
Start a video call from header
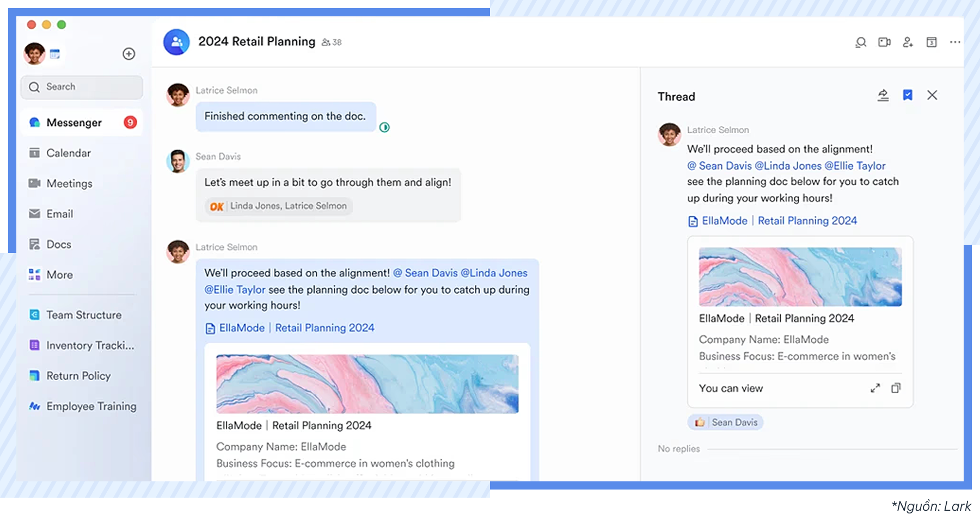pyautogui.click(x=884, y=42)
